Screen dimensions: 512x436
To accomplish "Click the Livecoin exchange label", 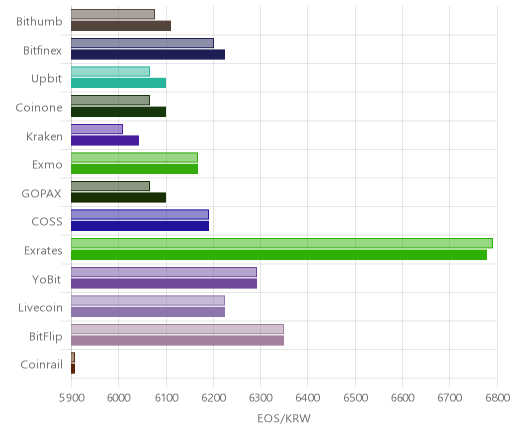I will click(x=40, y=307).
